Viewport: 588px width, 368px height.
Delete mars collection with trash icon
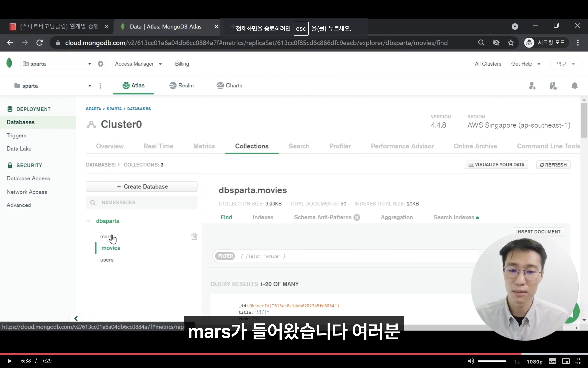[x=194, y=236]
